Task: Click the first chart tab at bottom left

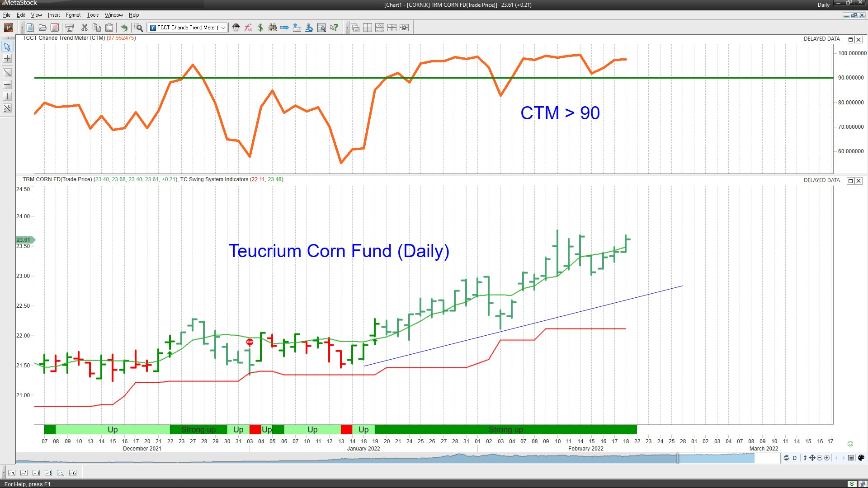Action: pyautogui.click(x=11, y=473)
